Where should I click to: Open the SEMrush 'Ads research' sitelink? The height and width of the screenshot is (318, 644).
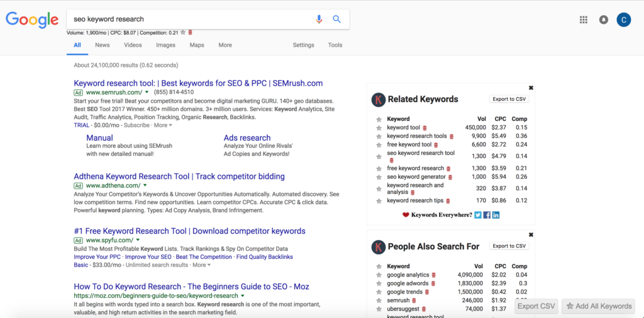pos(247,138)
